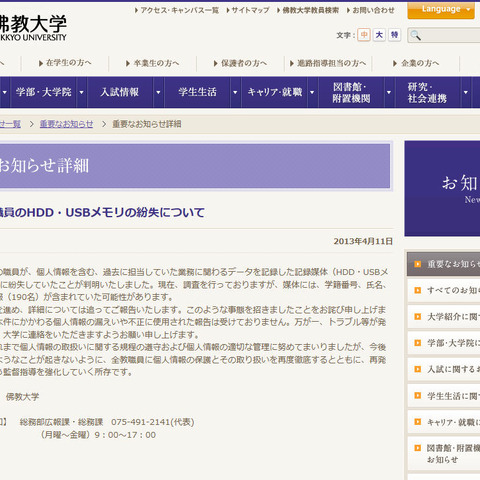Open お問い合わせ link
Image resolution: width=480 pixels, height=480 pixels.
(x=370, y=10)
